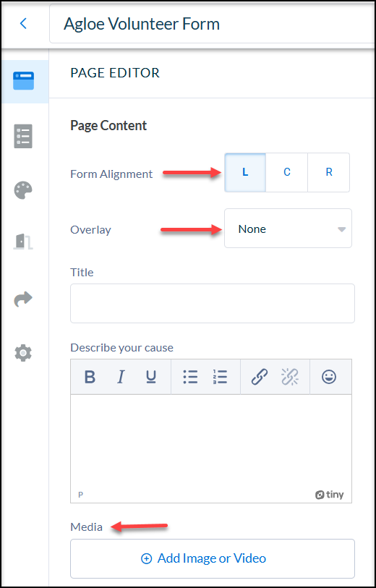Open the Page Editor sidebar icon
The image size is (376, 588).
click(24, 81)
